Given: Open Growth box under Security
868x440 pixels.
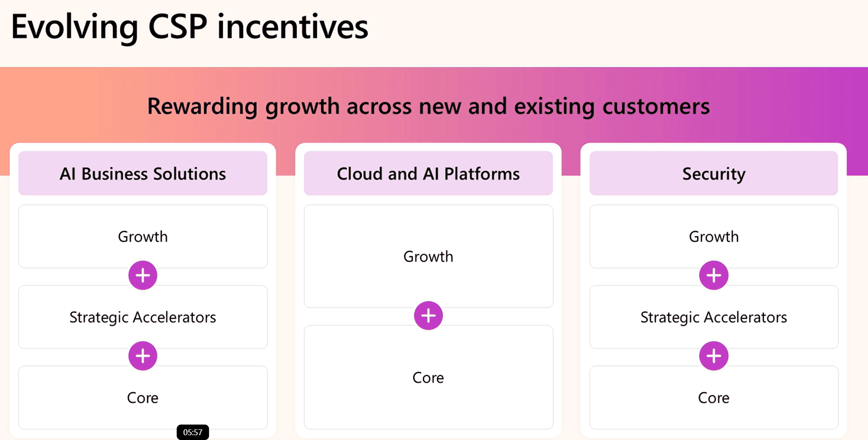Looking at the screenshot, I should [714, 236].
